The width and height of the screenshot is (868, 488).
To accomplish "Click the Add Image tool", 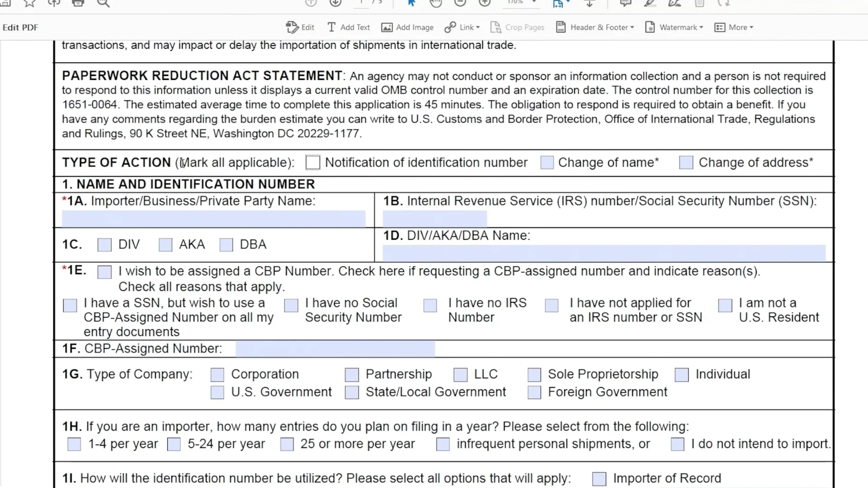I will [x=407, y=27].
